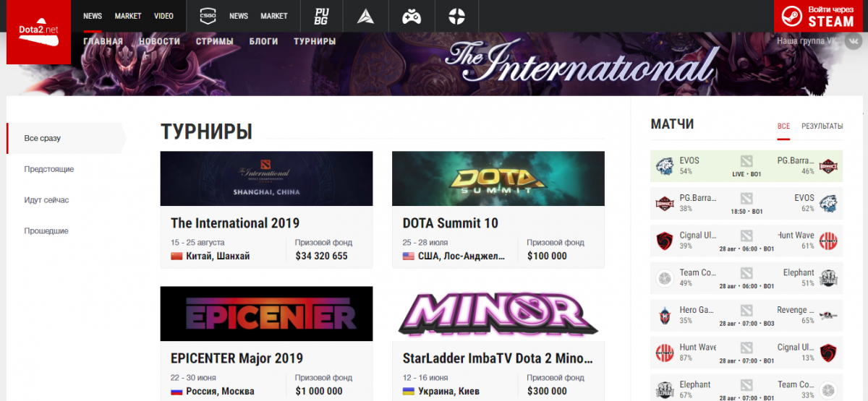Open the crosshair-circle section icon in top bar

pyautogui.click(x=456, y=16)
